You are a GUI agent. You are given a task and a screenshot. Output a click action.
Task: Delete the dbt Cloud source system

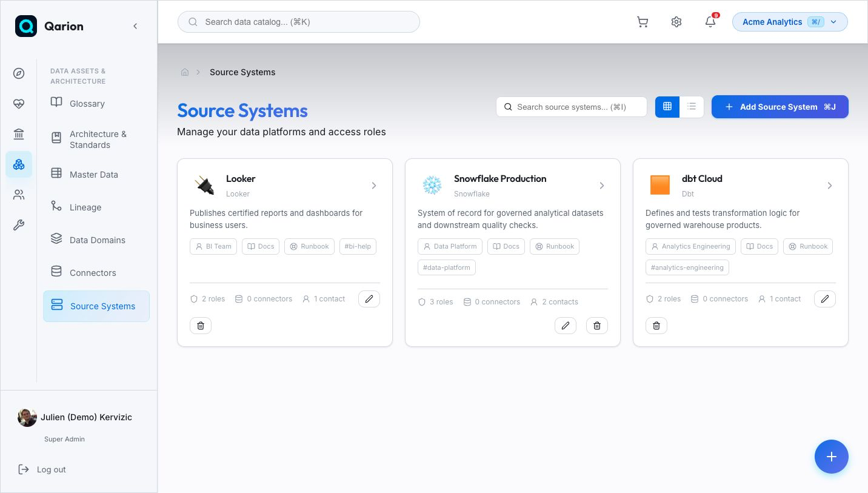pyautogui.click(x=656, y=326)
